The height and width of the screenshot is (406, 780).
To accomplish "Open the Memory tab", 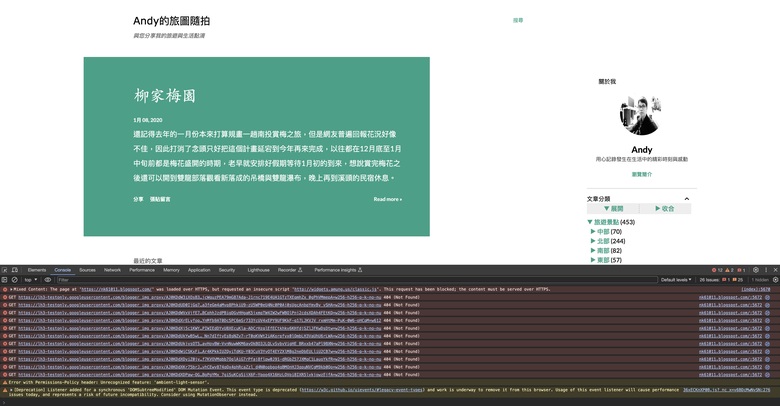I will [171, 270].
